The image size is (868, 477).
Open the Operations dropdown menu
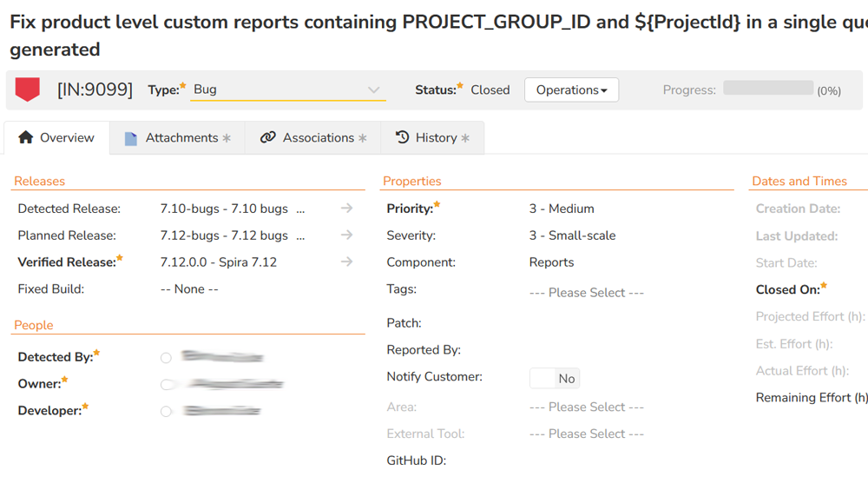pos(571,90)
